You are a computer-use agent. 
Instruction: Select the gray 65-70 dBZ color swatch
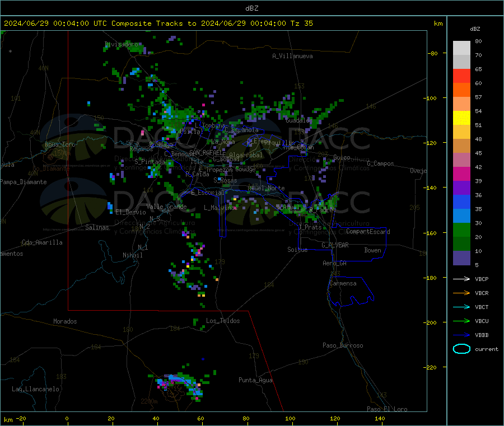pos(461,62)
